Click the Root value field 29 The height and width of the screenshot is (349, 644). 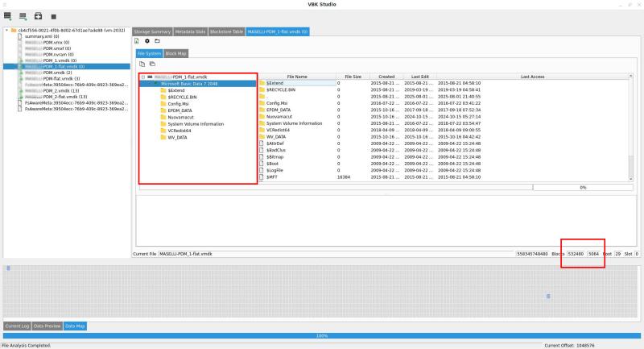tap(617, 254)
